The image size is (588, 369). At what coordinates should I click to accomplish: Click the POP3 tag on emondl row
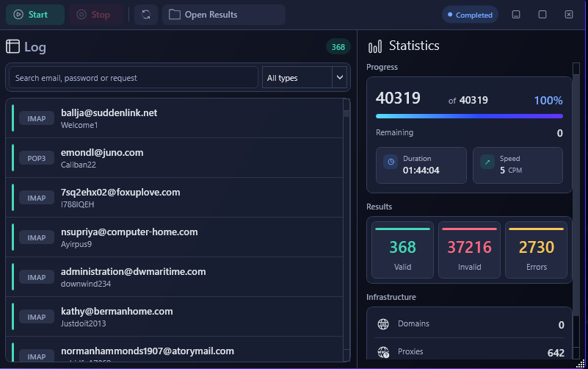pyautogui.click(x=37, y=159)
